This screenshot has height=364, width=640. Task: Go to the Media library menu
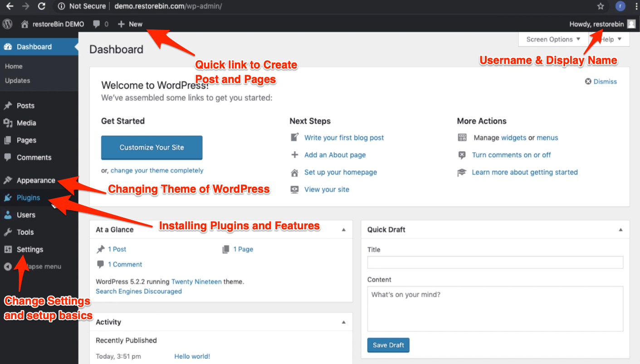point(26,123)
